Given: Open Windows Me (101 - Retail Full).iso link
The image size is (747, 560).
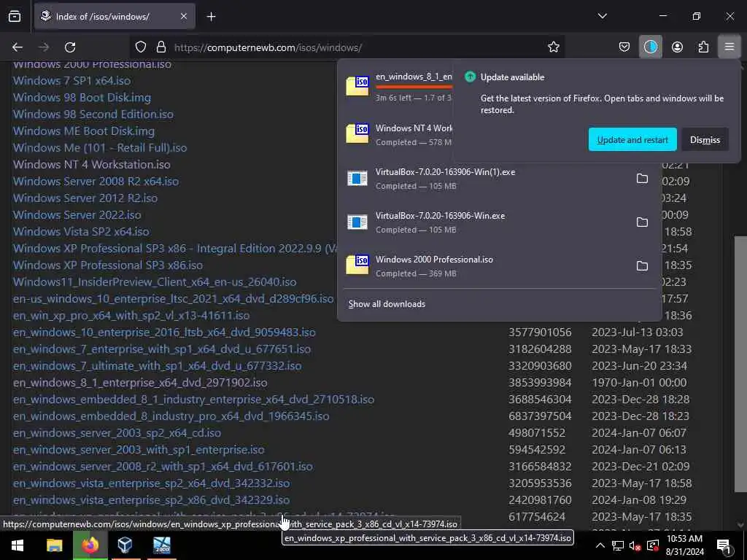Looking at the screenshot, I should [x=100, y=147].
